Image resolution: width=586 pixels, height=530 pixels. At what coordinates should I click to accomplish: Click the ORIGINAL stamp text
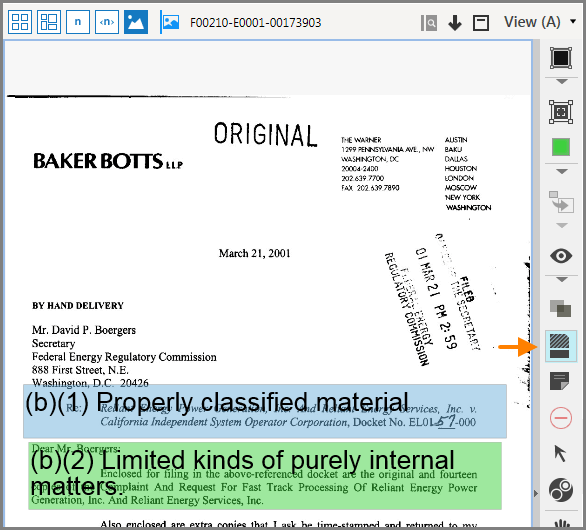[x=265, y=134]
